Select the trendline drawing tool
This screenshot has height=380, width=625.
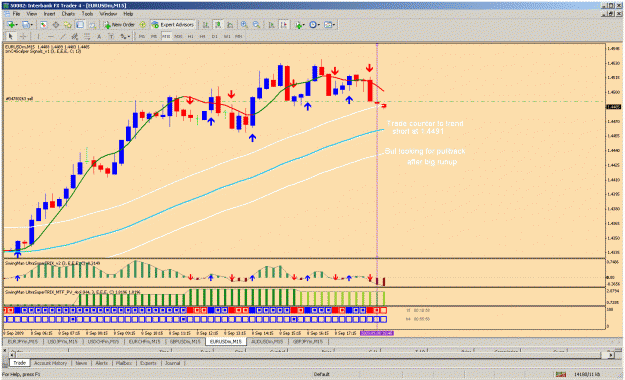(63, 36)
